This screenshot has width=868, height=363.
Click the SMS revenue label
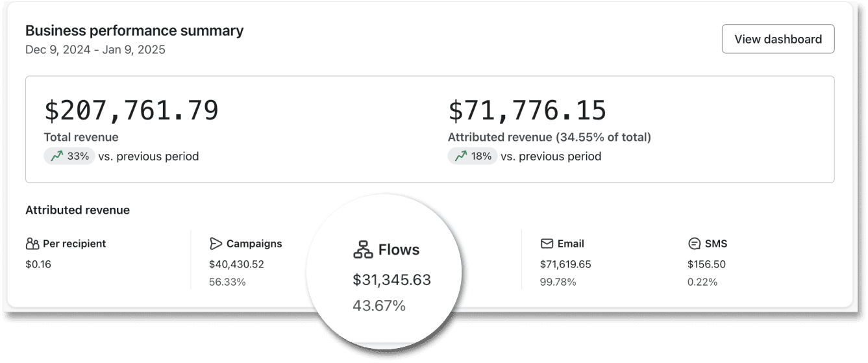point(715,244)
